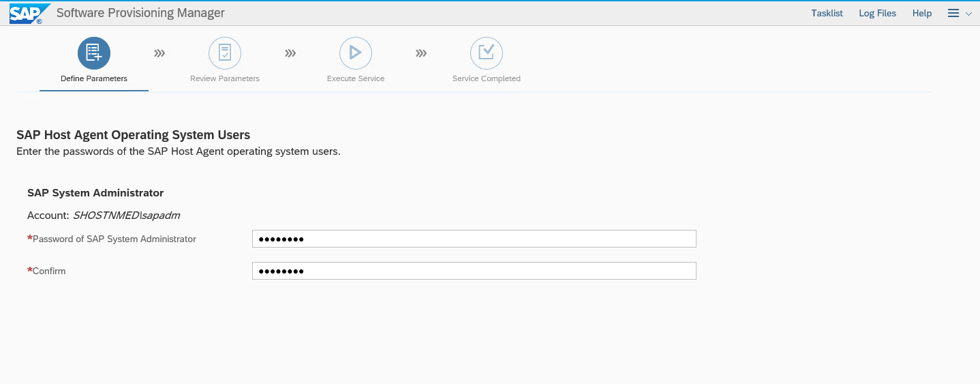The image size is (980, 384).
Task: Expand the menu dropdown chevron
Action: [x=968, y=14]
